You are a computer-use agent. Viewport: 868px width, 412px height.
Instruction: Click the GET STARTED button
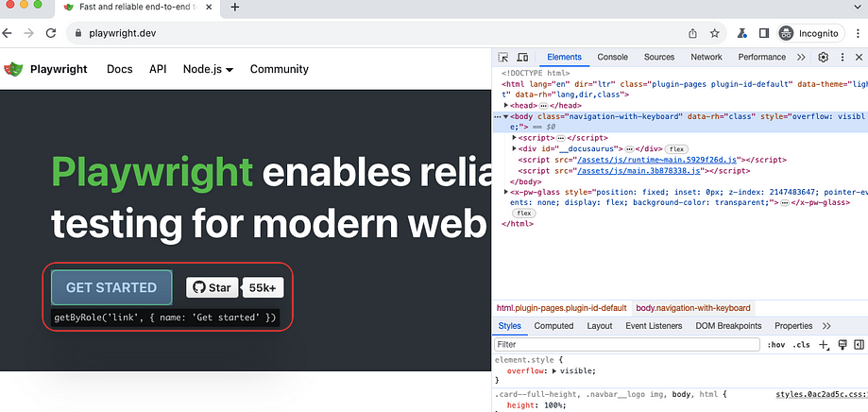111,287
